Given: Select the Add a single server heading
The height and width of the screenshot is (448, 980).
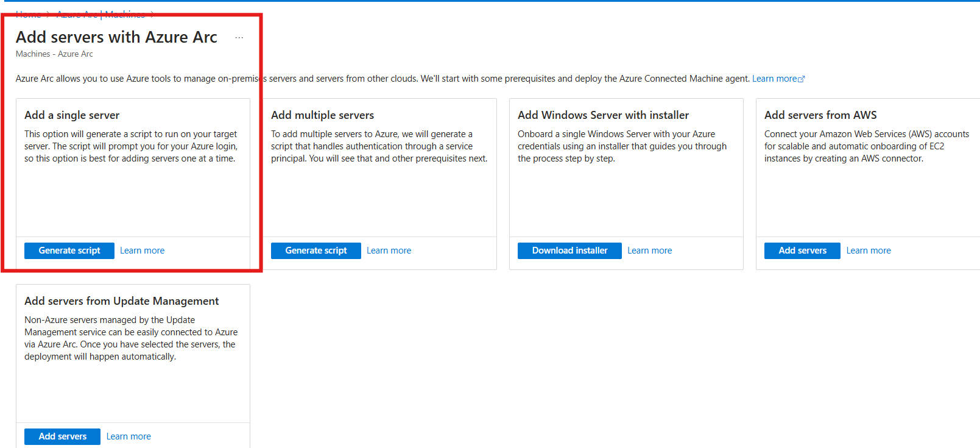Looking at the screenshot, I should coord(72,115).
